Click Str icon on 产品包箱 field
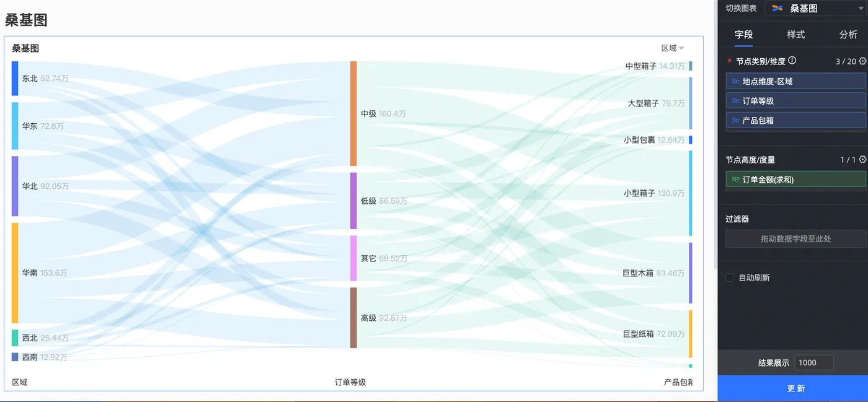Viewport: 868px width, 402px height. tap(735, 121)
